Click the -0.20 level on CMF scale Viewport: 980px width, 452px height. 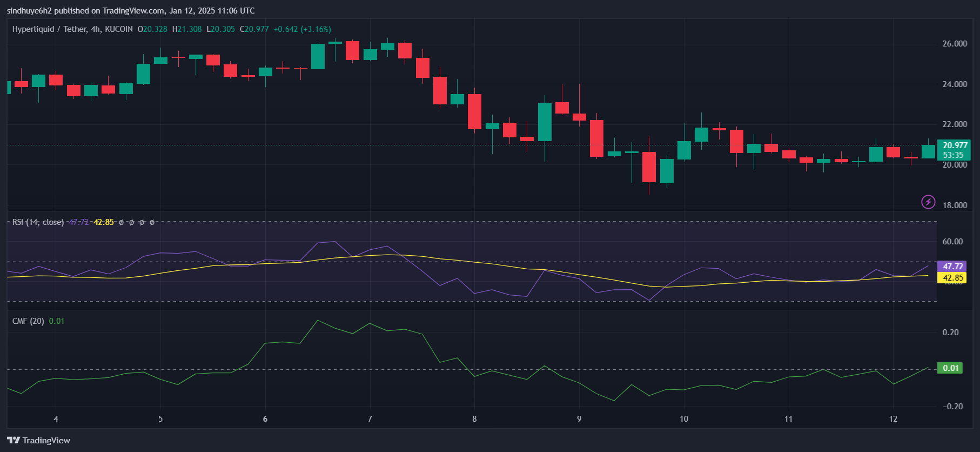point(952,407)
